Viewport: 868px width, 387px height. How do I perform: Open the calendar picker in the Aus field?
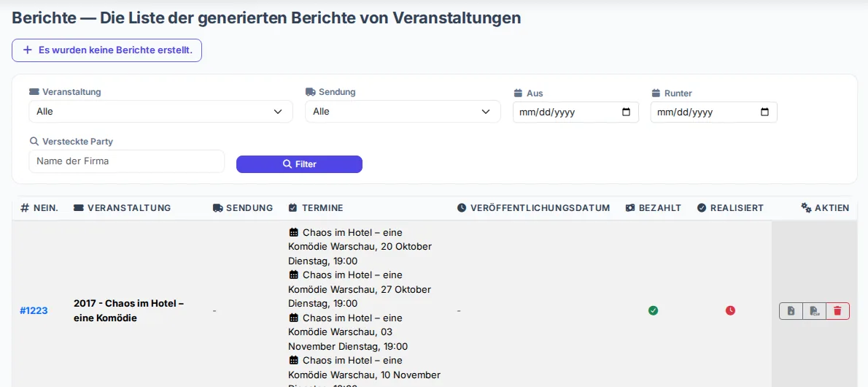coord(626,112)
